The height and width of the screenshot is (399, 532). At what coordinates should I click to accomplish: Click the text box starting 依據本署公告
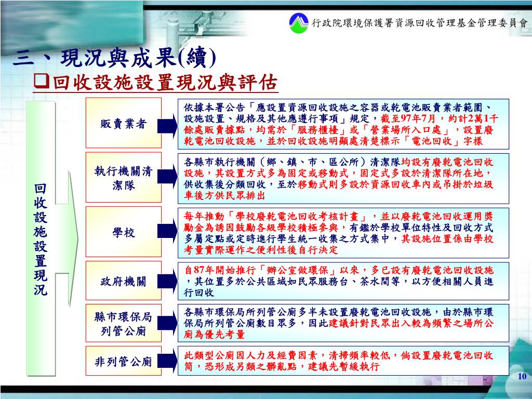point(343,124)
